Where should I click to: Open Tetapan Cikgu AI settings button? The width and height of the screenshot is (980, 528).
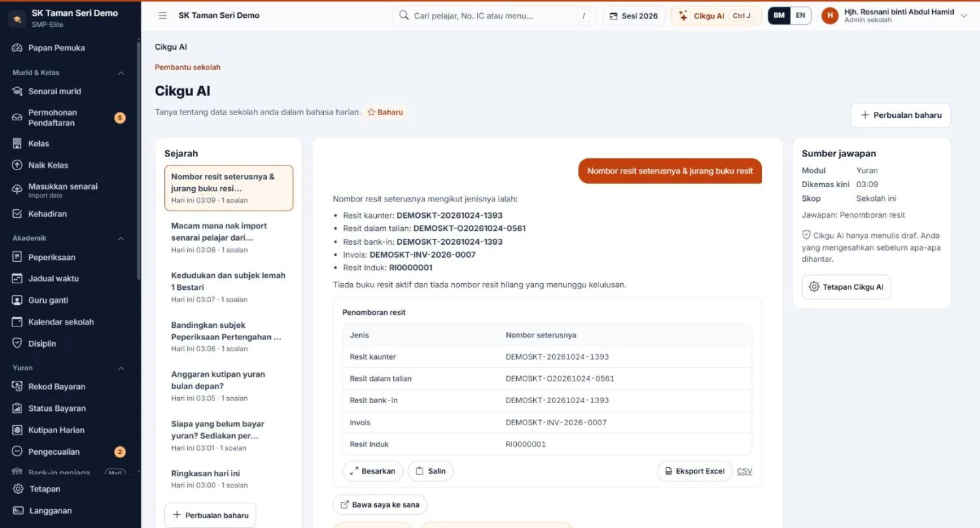coord(846,287)
